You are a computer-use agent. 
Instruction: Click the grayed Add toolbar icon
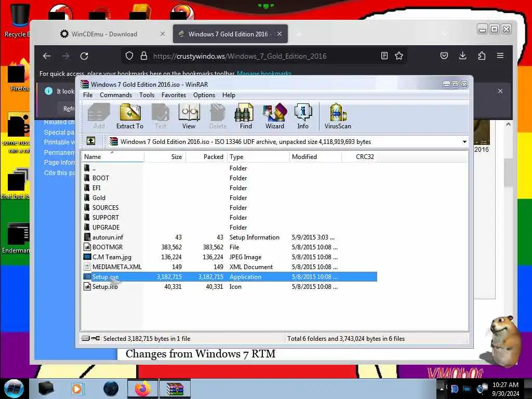[x=99, y=116]
